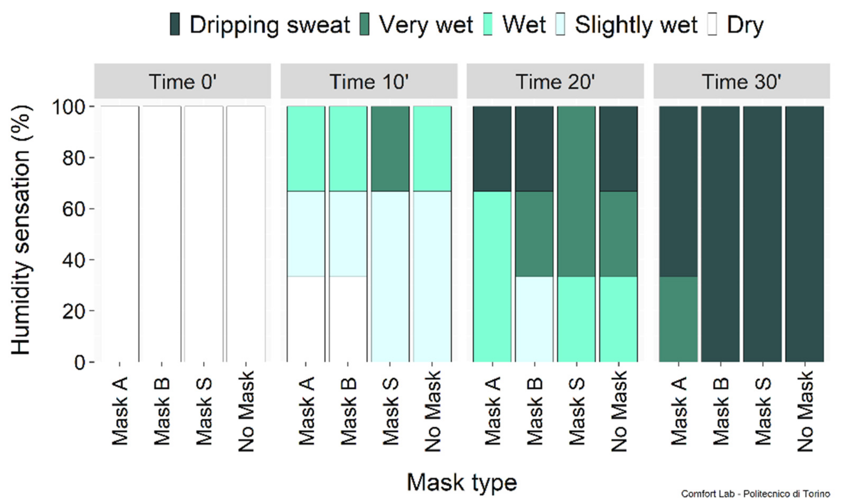Image resolution: width=842 pixels, height=504 pixels.
Task: Click the Slightly wet legend swatch
Action: (560, 24)
